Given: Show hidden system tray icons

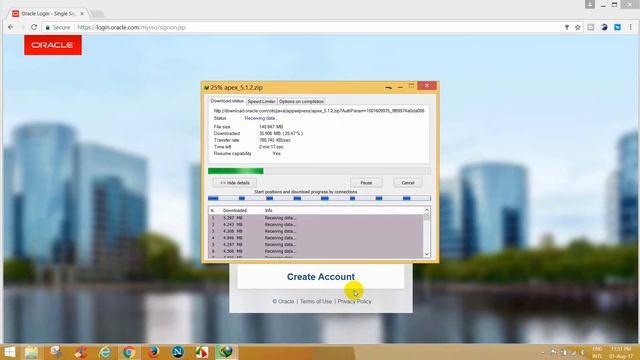Looking at the screenshot, I should tap(543, 352).
